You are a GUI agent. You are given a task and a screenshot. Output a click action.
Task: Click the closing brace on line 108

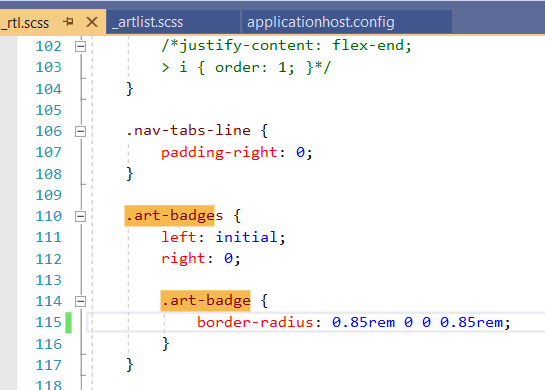[130, 174]
